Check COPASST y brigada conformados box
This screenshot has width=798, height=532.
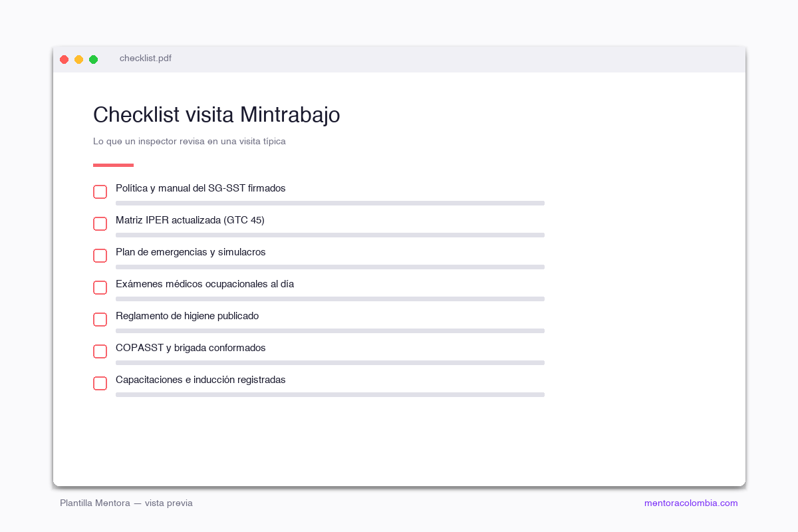pyautogui.click(x=100, y=352)
